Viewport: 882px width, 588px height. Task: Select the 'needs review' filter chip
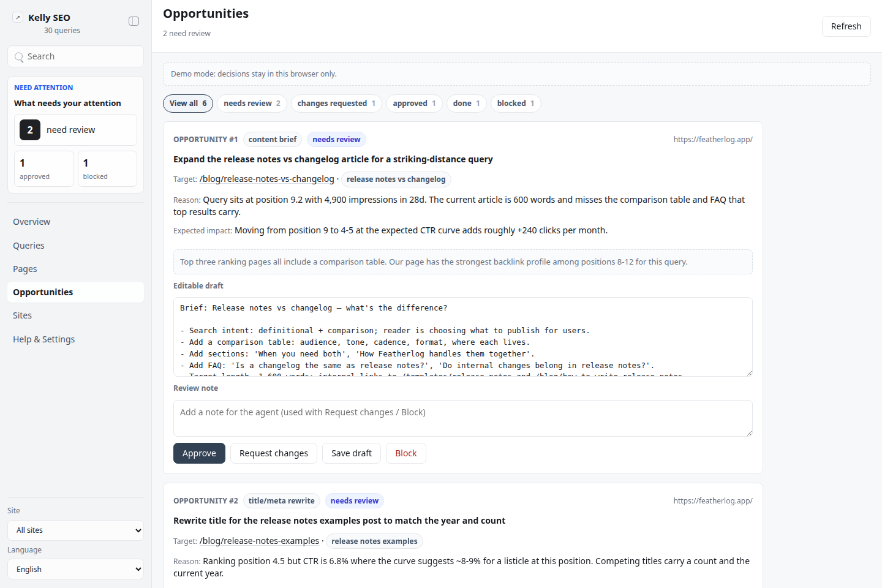pos(252,104)
